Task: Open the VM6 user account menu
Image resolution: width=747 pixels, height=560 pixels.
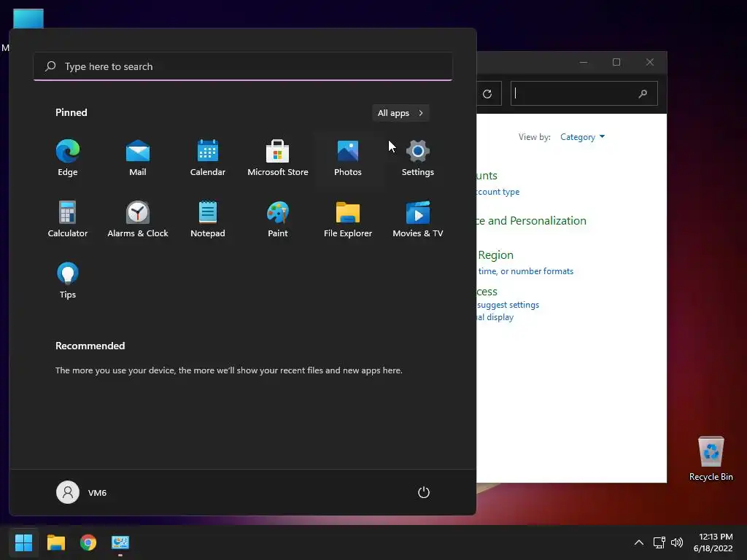Action: pos(82,492)
